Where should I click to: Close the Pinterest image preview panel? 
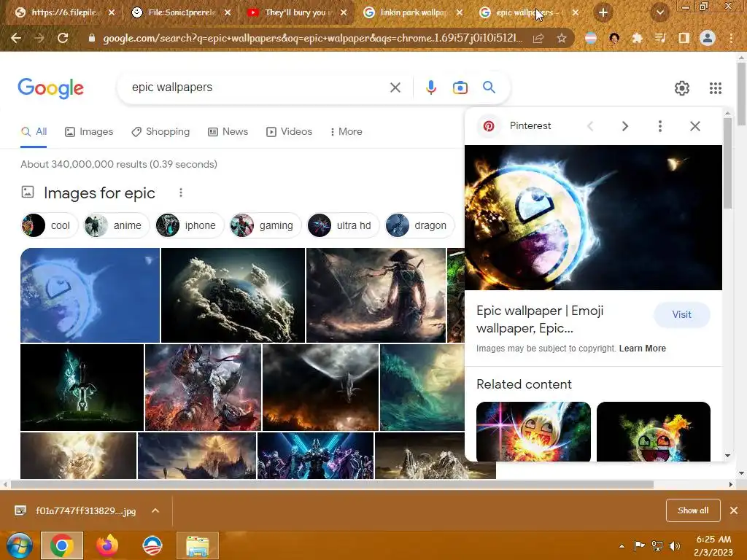point(695,126)
